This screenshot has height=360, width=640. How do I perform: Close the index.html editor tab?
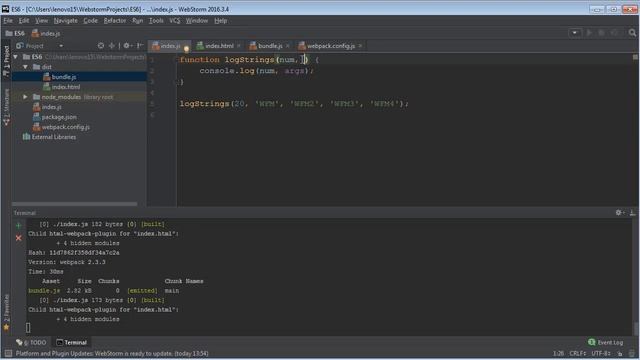click(x=239, y=46)
